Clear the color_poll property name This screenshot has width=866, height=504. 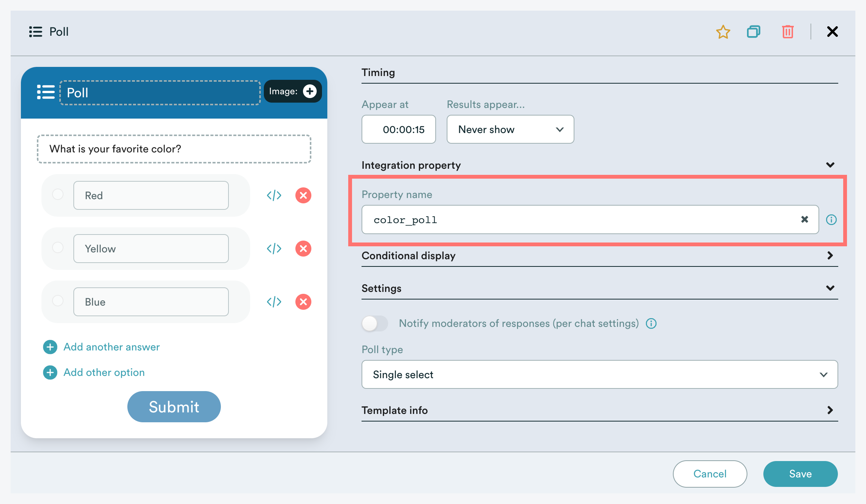coord(804,219)
